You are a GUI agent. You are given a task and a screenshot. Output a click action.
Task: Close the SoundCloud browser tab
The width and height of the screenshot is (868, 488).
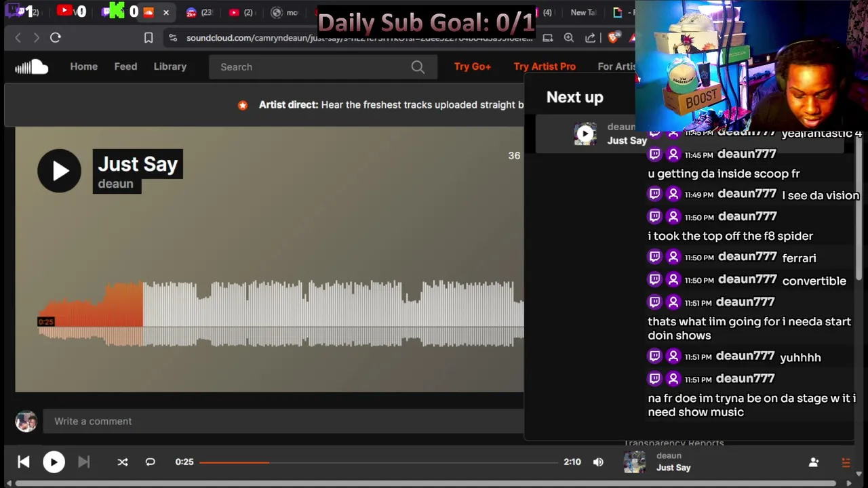pos(166,12)
